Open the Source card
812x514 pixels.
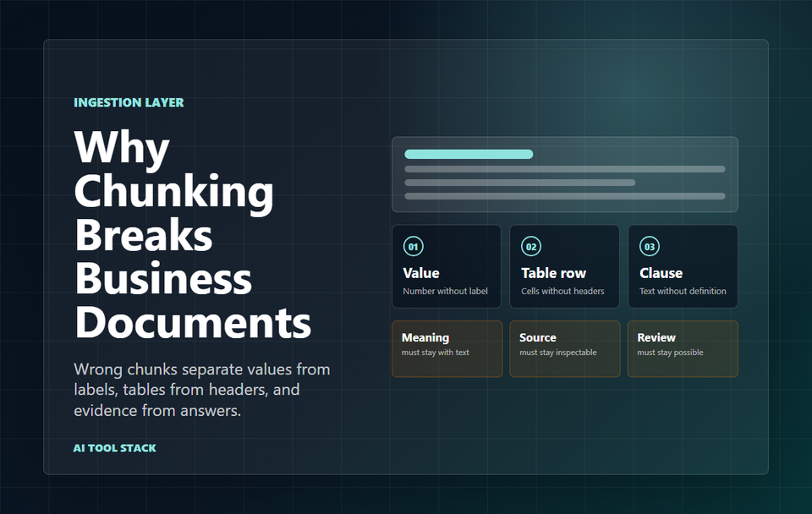tap(565, 349)
